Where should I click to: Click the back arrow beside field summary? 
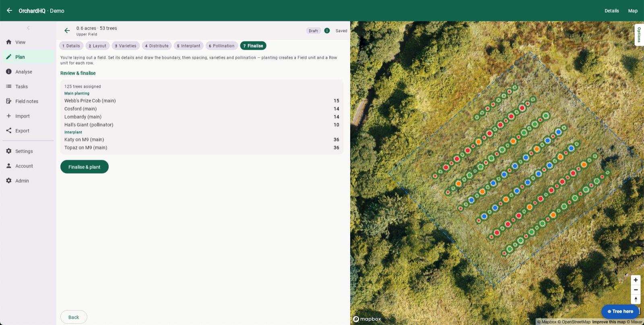(x=67, y=31)
